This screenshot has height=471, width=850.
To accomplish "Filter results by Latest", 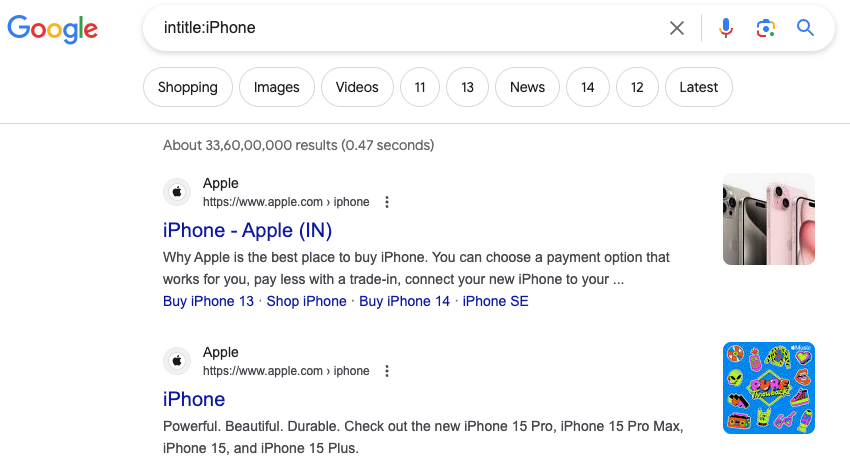I will 698,87.
